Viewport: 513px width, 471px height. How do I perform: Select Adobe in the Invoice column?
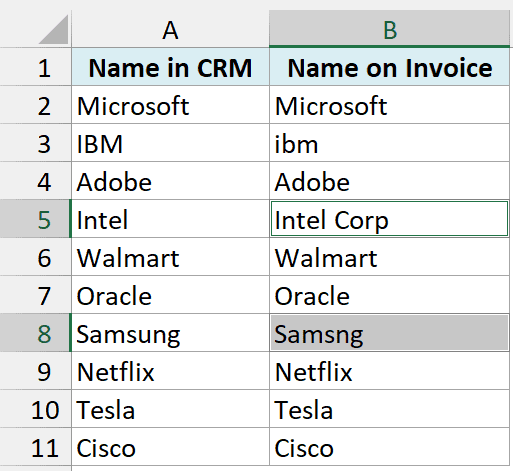point(389,181)
